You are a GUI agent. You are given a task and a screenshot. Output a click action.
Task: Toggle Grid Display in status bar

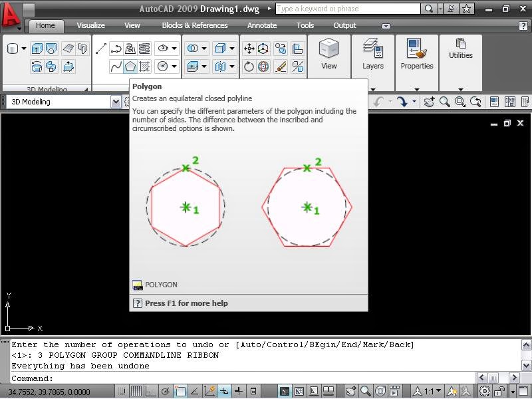click(x=136, y=391)
